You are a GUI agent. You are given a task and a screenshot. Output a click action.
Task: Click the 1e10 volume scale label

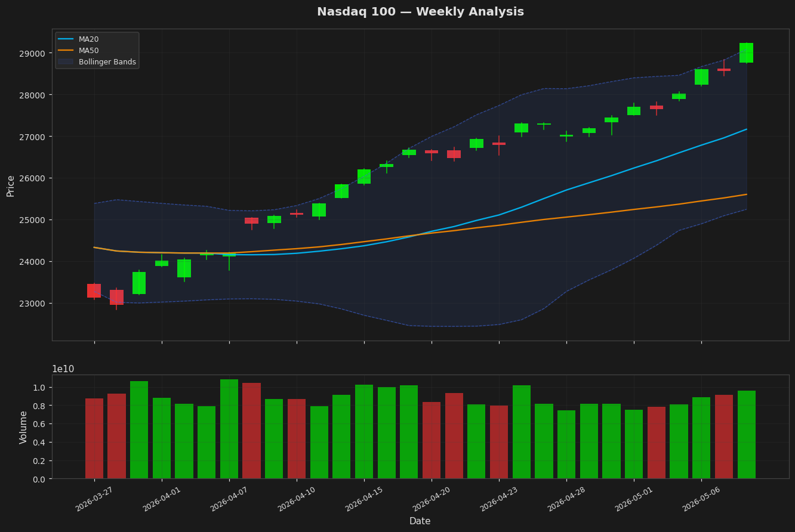63,369
